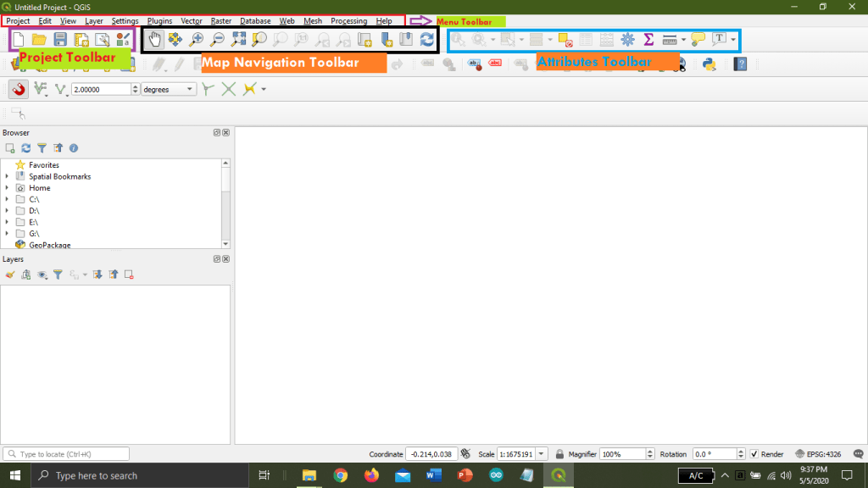
Task: Refresh the Browser panel
Action: (x=26, y=148)
